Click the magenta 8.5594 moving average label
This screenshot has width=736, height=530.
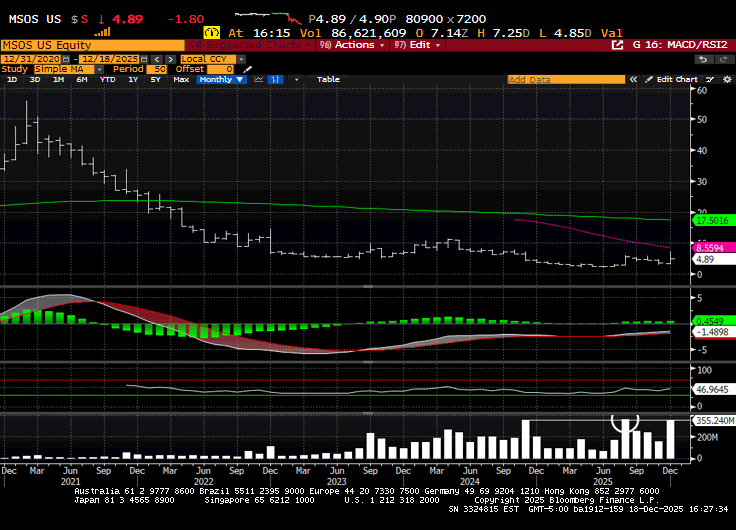tap(712, 247)
